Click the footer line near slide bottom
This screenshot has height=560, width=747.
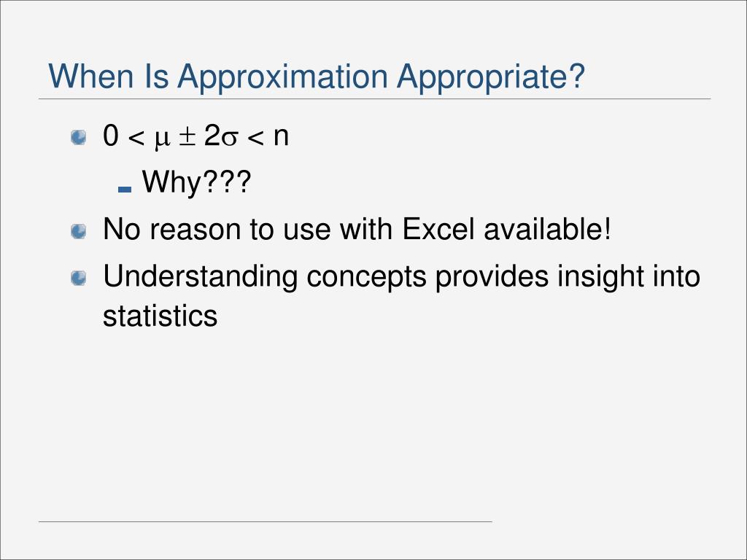point(266,521)
